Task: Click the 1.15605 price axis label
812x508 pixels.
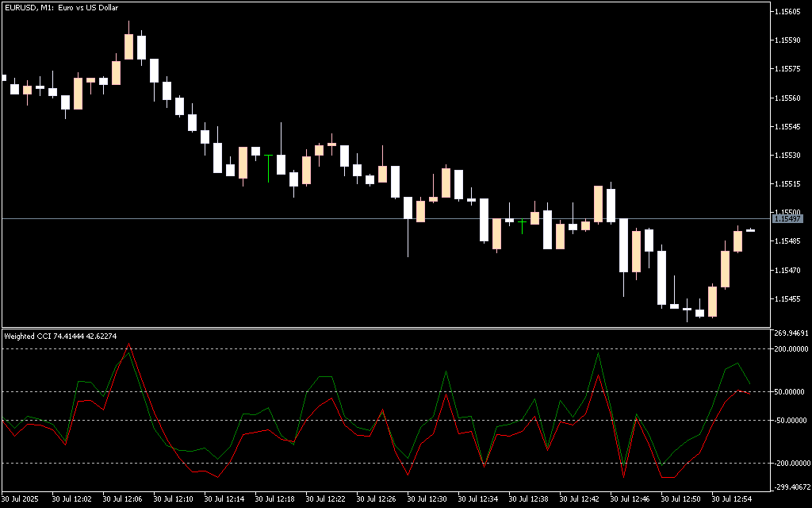Action: tap(790, 12)
